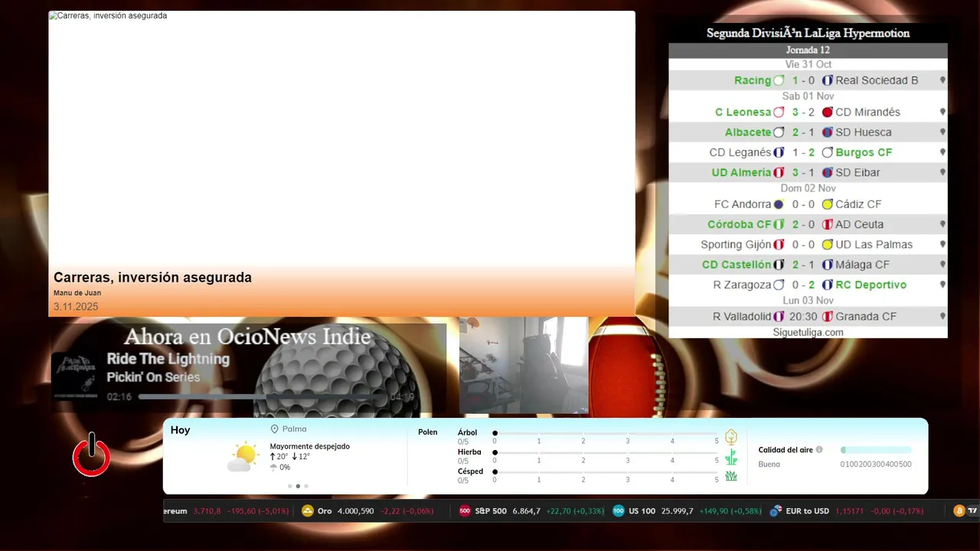Click the rain chance umbrella icon
Image resolution: width=980 pixels, height=551 pixels.
point(273,468)
